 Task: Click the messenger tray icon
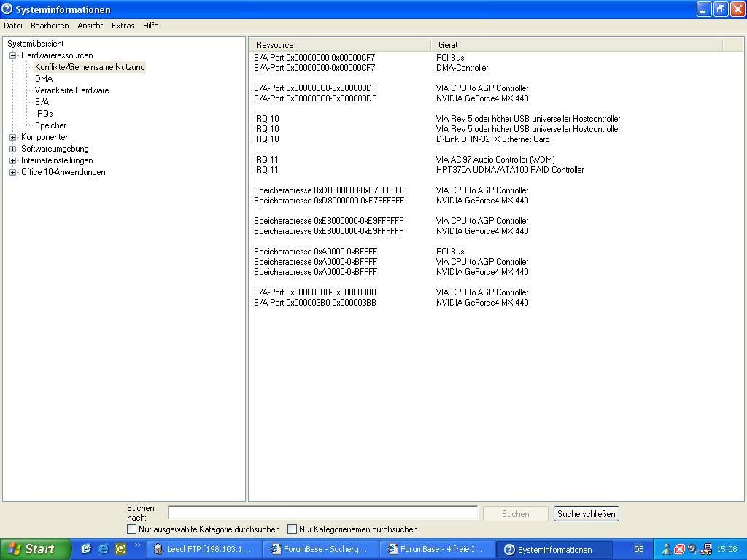[x=666, y=549]
